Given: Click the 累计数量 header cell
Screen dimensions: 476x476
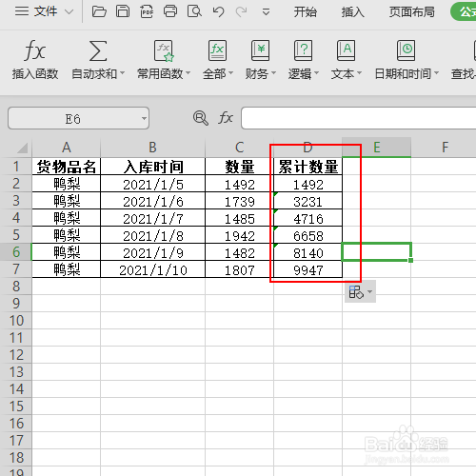Looking at the screenshot, I should pos(307,167).
